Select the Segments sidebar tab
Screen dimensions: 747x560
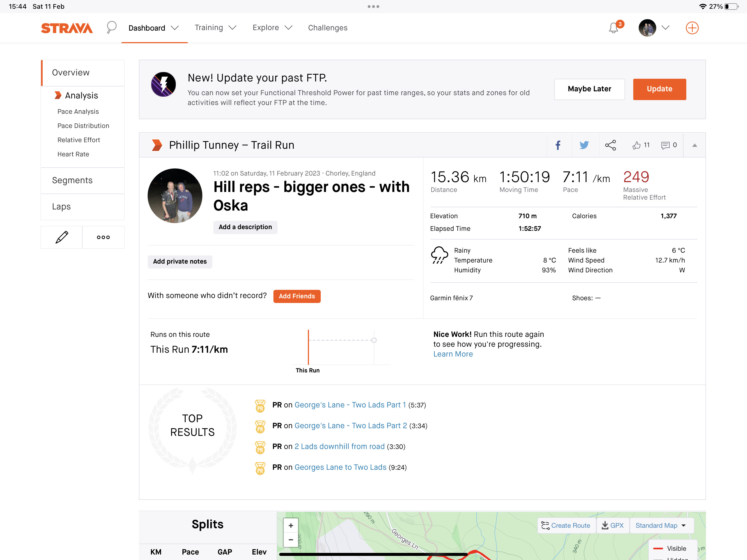[x=72, y=180]
